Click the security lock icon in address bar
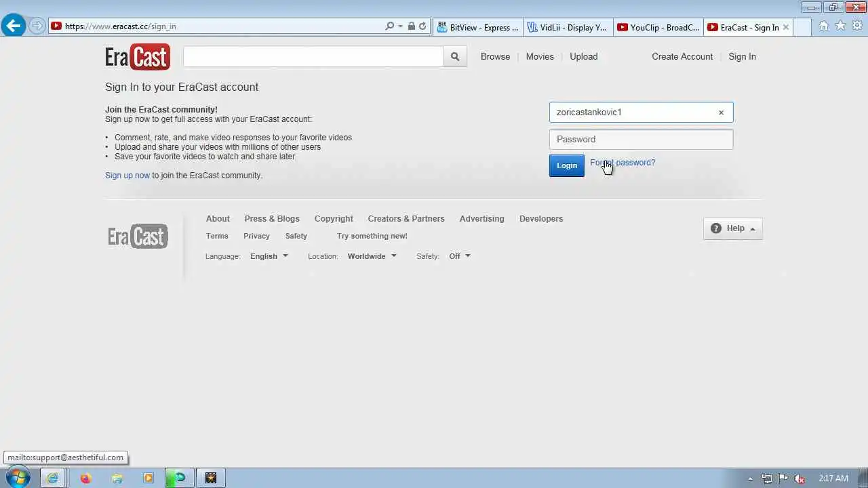 click(411, 26)
